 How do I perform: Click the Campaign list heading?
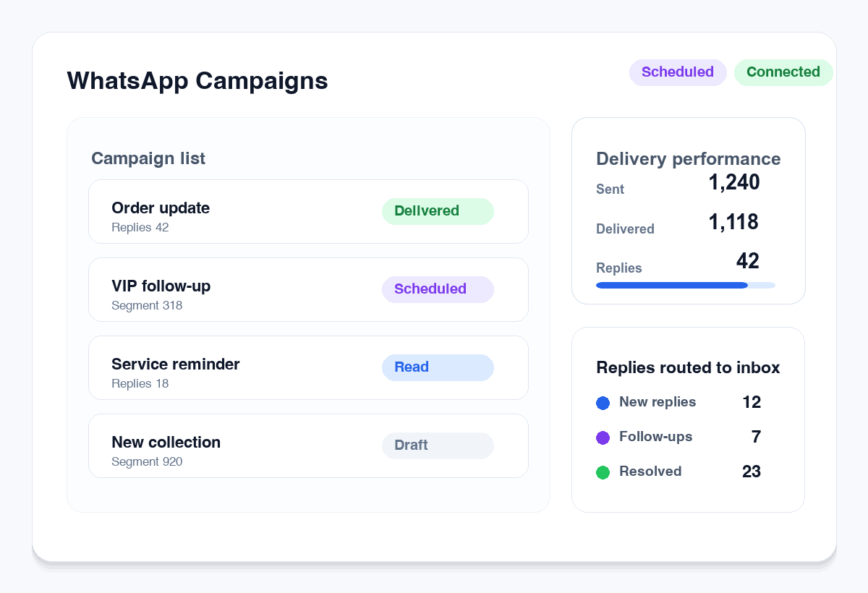tap(148, 159)
